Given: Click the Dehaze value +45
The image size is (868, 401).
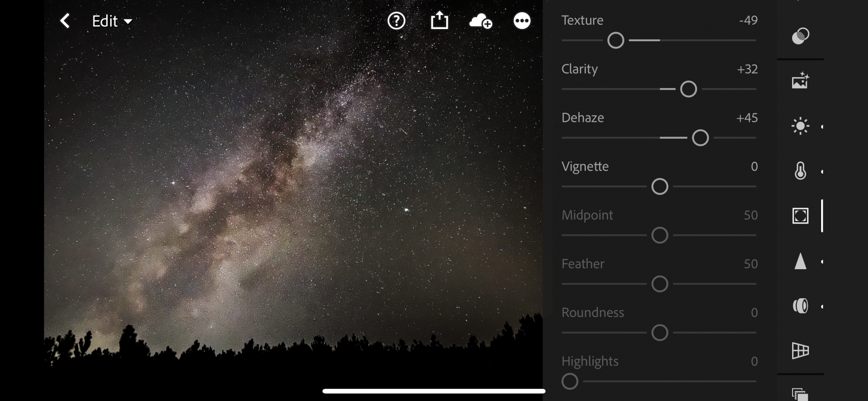Looking at the screenshot, I should pyautogui.click(x=747, y=118).
